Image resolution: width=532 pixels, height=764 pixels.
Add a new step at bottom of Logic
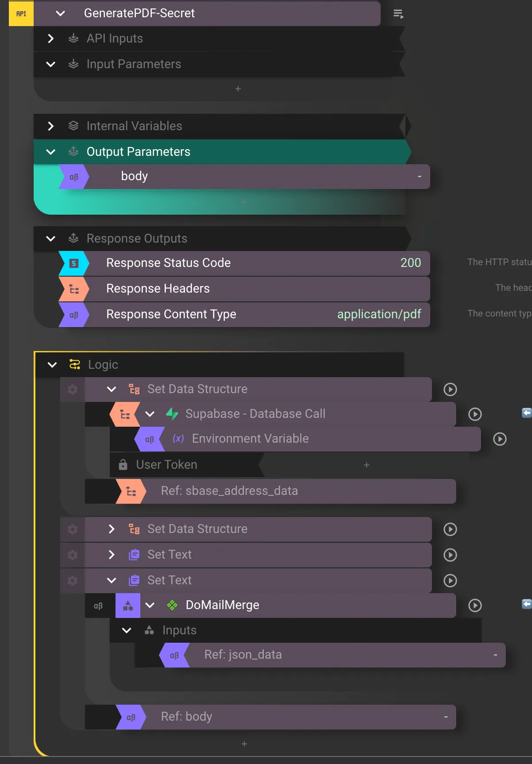pyautogui.click(x=244, y=744)
